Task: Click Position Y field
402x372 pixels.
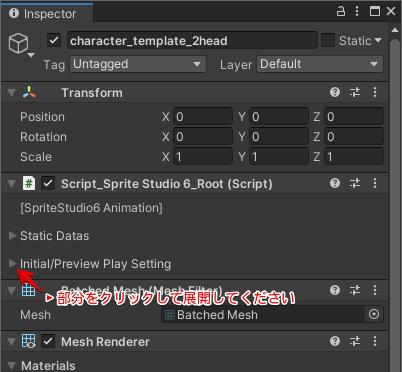Action: point(279,117)
